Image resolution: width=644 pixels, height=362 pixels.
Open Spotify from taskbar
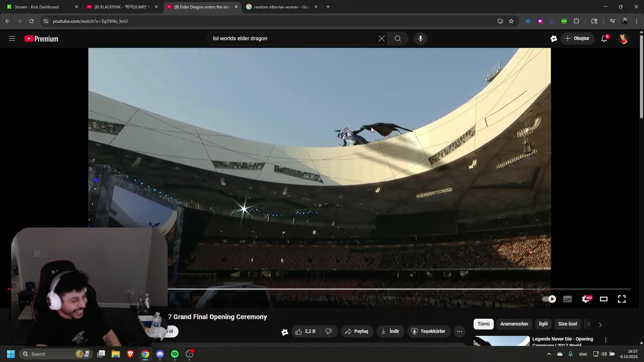(x=175, y=354)
